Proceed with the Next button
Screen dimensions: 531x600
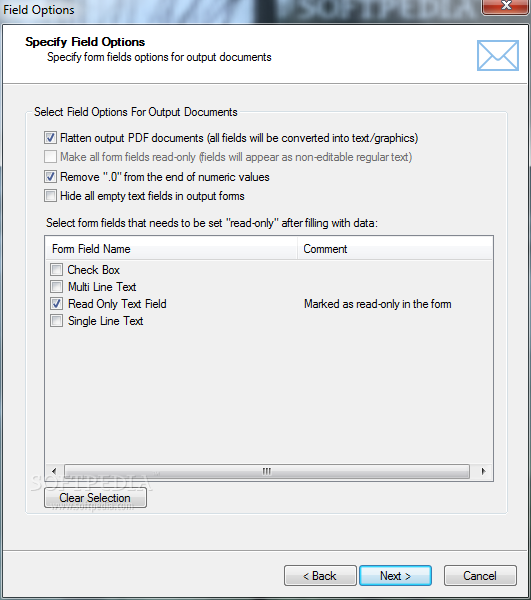[x=396, y=576]
